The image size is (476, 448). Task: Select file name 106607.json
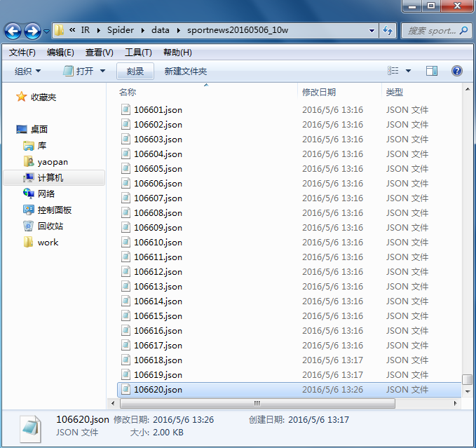(x=158, y=198)
